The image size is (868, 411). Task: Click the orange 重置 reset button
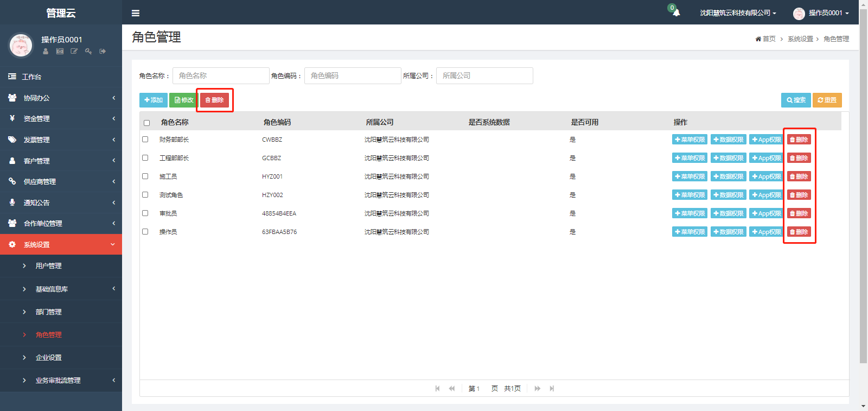point(827,100)
